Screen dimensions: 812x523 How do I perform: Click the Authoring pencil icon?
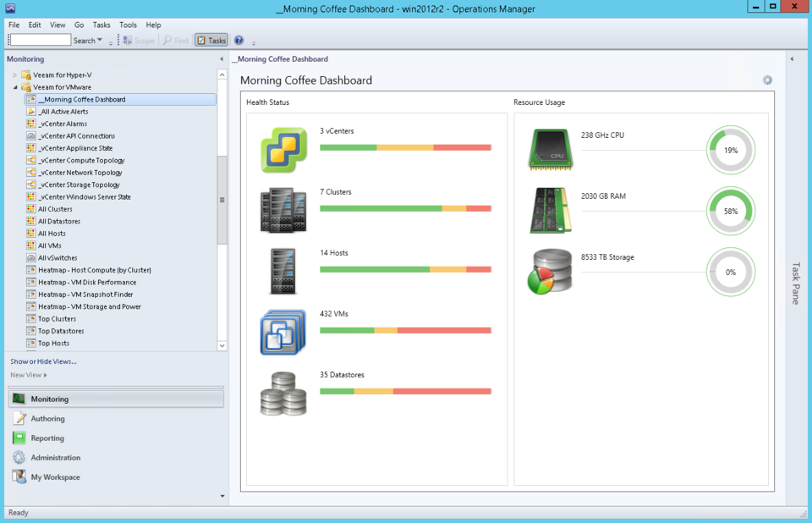pos(19,418)
